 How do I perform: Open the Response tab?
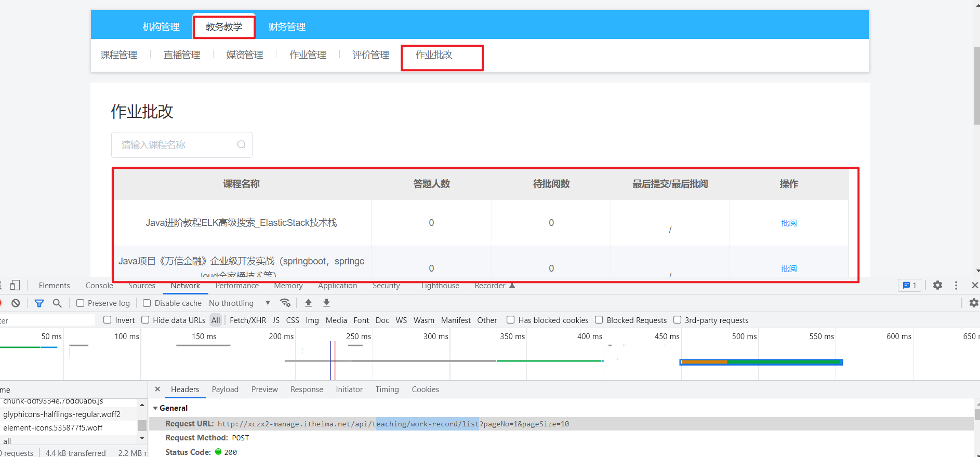tap(307, 389)
